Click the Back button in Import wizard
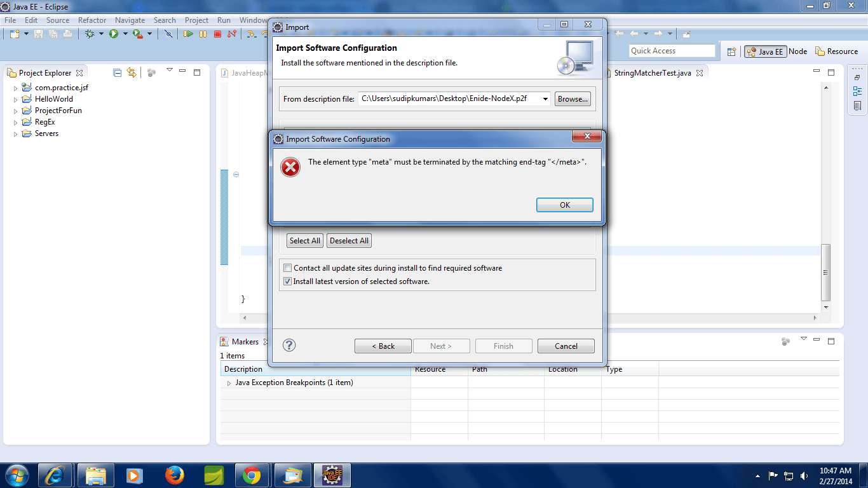The image size is (868, 488). coord(383,346)
